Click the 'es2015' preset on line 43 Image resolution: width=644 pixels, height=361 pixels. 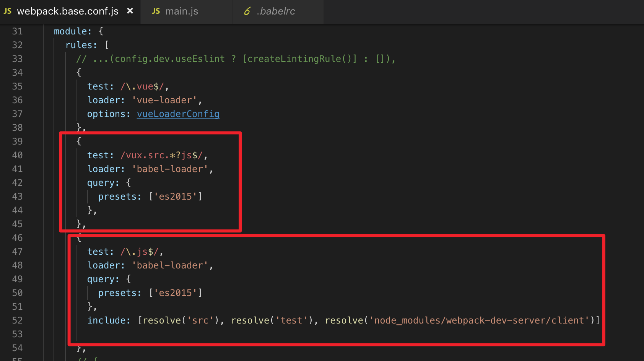pos(175,197)
